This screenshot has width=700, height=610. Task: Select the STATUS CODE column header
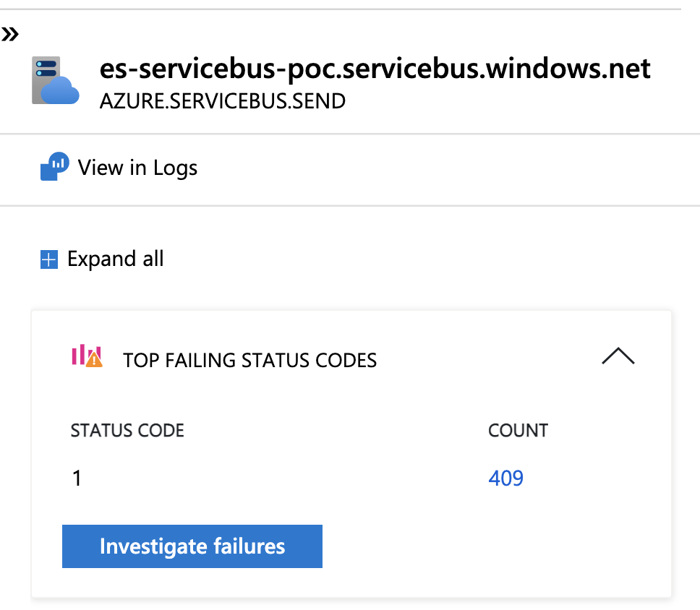[127, 430]
